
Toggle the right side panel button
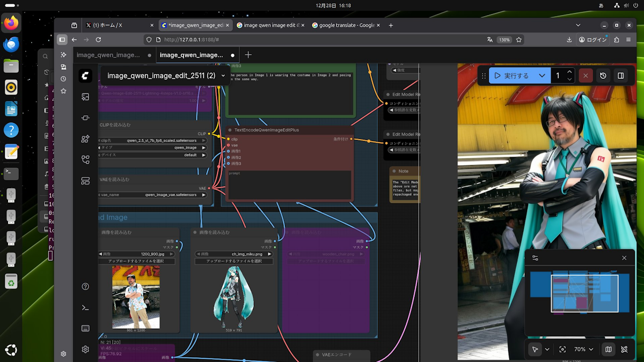point(620,76)
